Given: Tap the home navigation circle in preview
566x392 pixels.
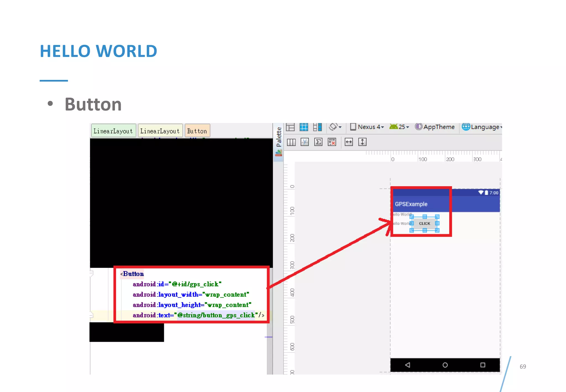Looking at the screenshot, I should [445, 365].
